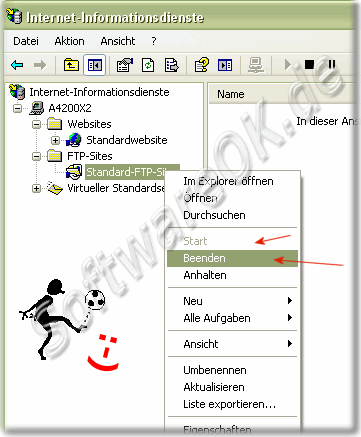The height and width of the screenshot is (437, 361).
Task: Click the Up one level folder icon
Action: pos(71,65)
